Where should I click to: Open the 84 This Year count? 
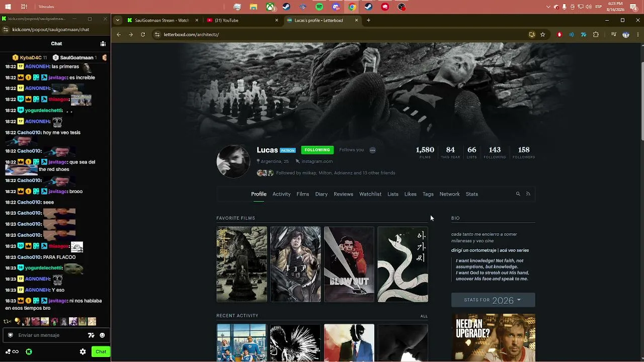[x=450, y=152]
